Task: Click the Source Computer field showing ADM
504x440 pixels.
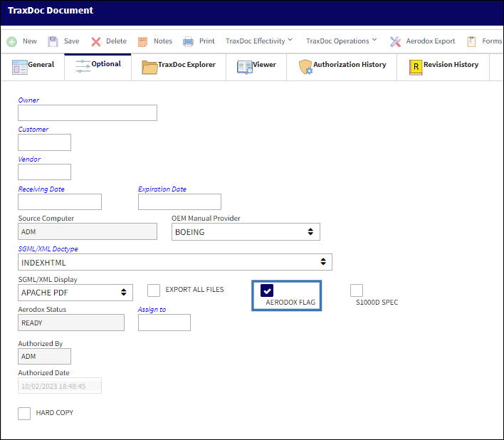Action: (88, 231)
